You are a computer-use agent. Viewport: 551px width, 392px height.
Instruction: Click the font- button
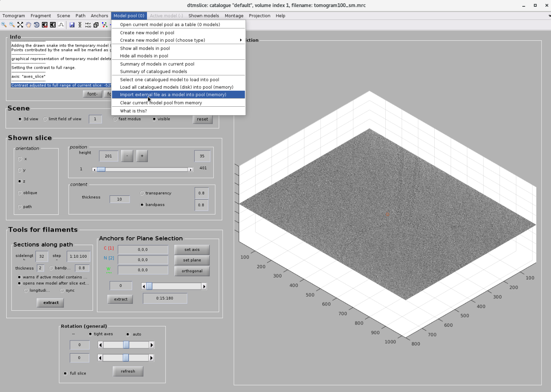click(x=92, y=94)
